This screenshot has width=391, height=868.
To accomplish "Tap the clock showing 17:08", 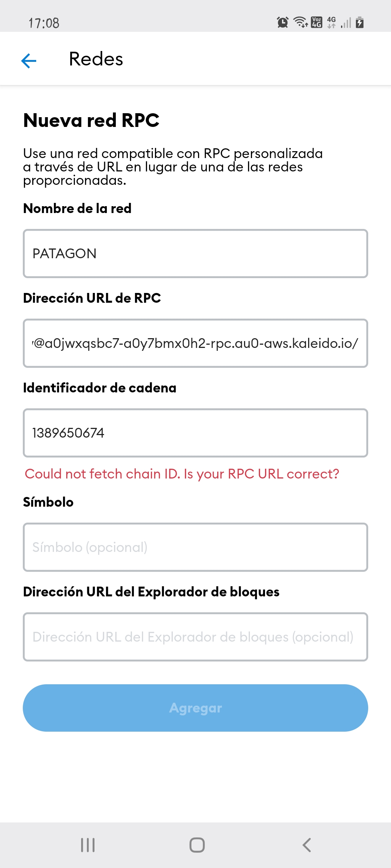I will pyautogui.click(x=44, y=23).
